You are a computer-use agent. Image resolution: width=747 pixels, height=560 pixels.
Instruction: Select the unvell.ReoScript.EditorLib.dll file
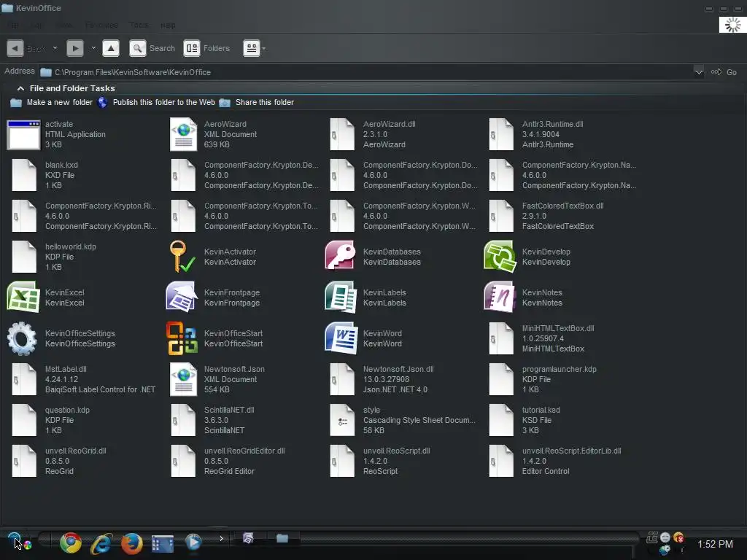(x=501, y=461)
